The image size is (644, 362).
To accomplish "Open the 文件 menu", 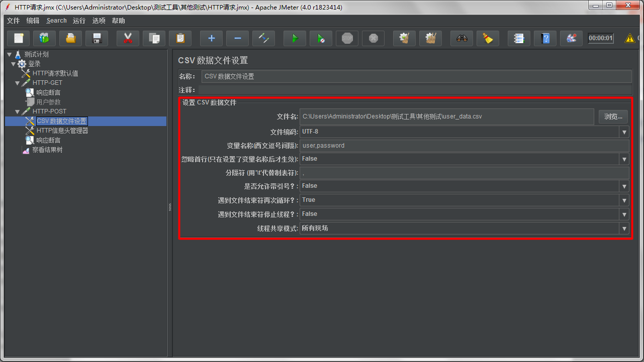I will (13, 21).
